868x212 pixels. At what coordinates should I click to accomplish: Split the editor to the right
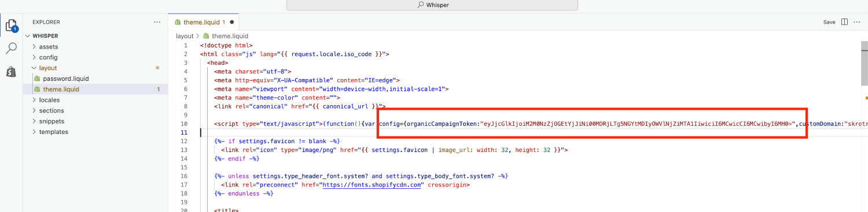click(844, 22)
